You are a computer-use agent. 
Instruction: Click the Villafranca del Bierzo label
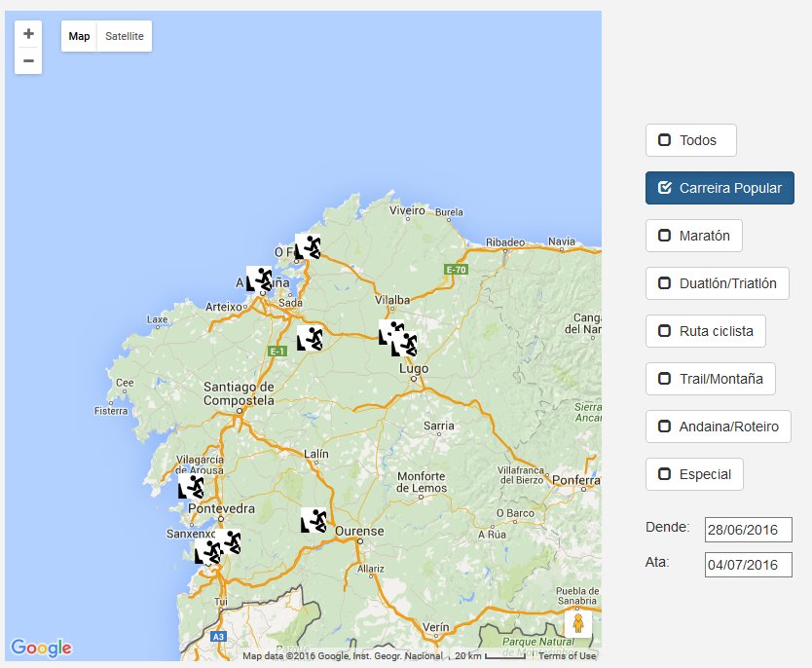521,475
